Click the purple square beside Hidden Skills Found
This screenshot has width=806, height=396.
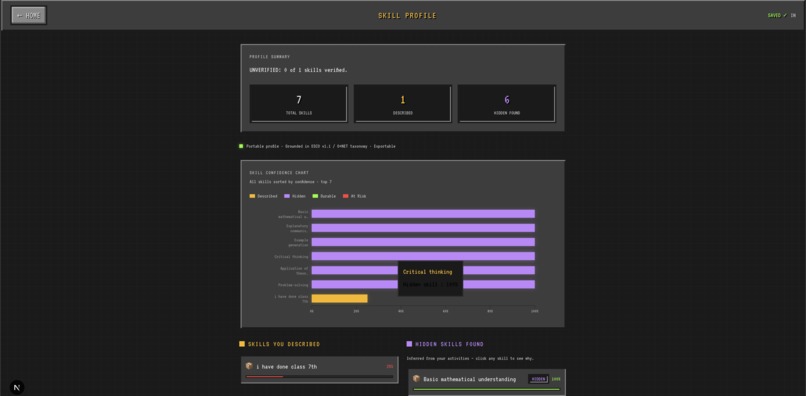(409, 344)
